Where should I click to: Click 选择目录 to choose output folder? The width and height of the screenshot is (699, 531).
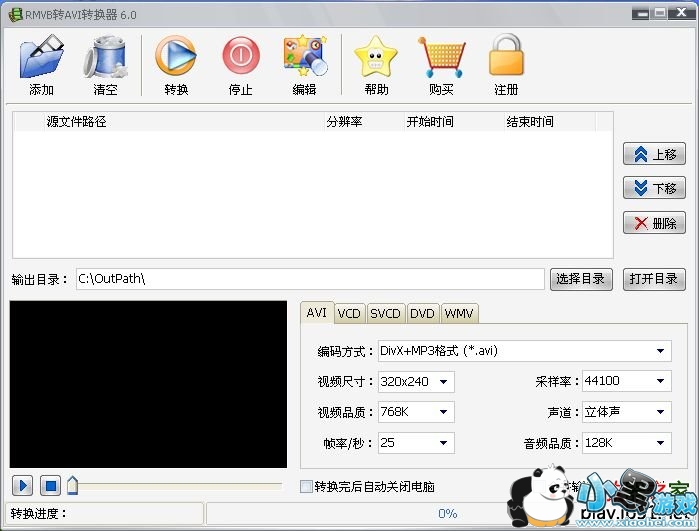coord(581,279)
